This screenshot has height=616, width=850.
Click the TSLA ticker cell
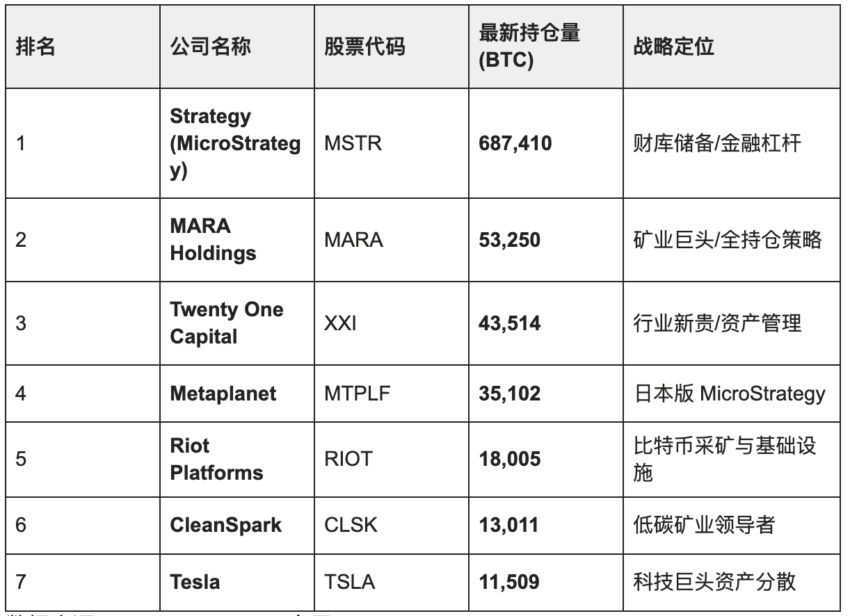click(x=349, y=581)
